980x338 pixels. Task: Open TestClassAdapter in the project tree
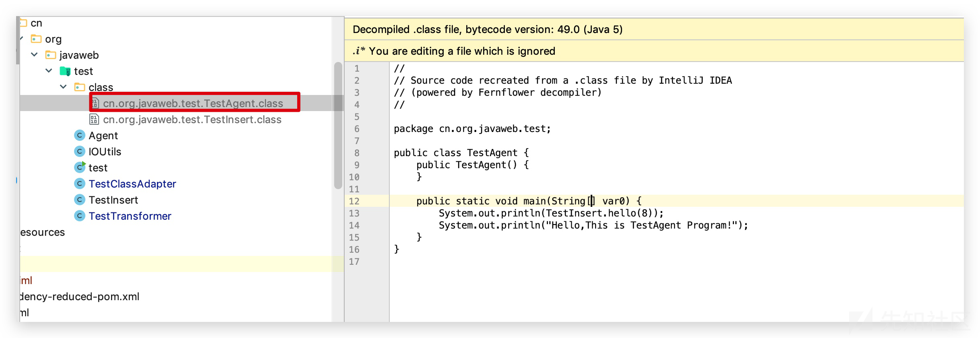tap(132, 184)
